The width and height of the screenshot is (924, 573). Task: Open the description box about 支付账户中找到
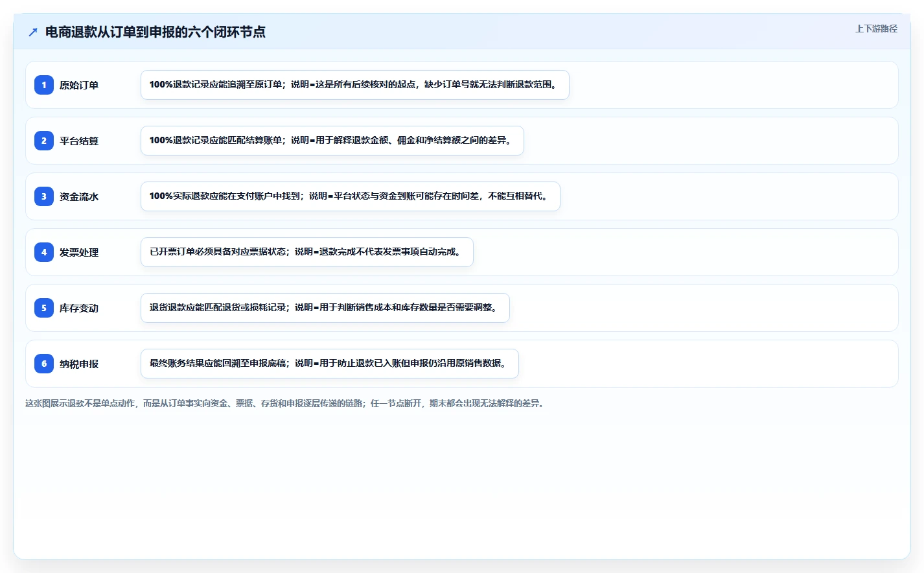pyautogui.click(x=351, y=196)
